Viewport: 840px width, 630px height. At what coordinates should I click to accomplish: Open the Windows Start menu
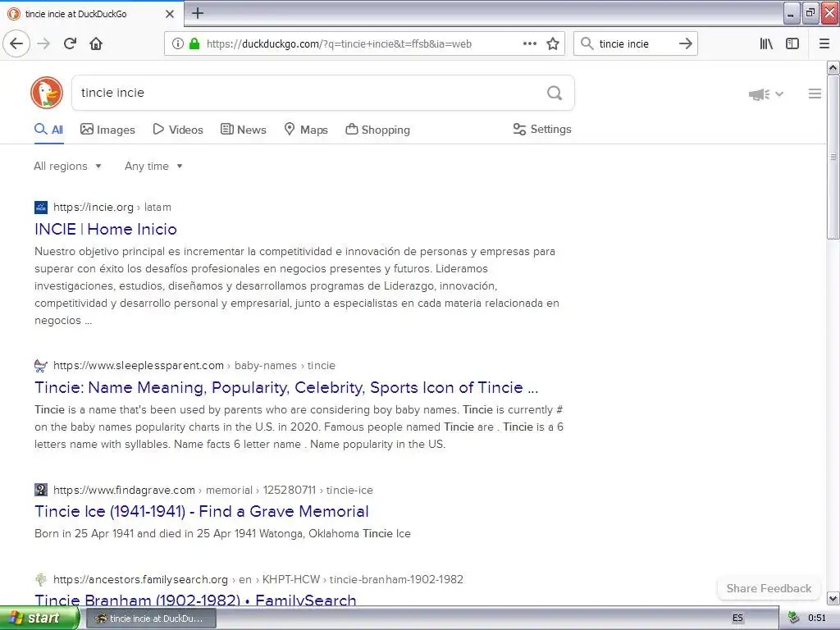point(39,618)
